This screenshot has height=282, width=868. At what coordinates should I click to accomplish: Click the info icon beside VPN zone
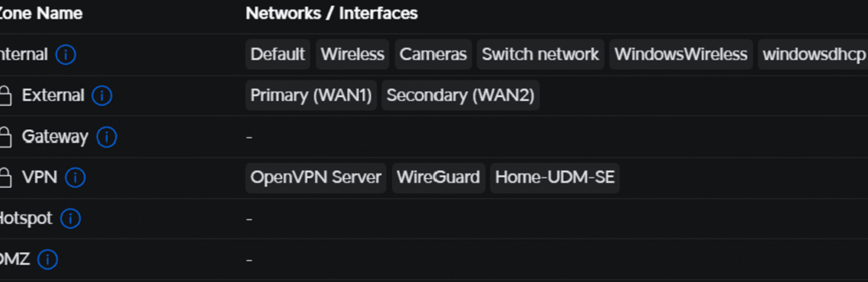click(x=75, y=177)
